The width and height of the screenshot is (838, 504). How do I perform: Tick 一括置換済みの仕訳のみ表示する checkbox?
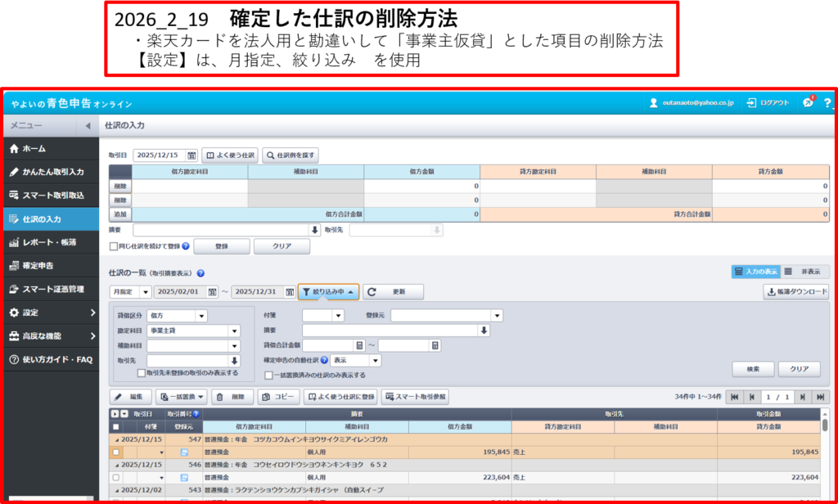[268, 376]
